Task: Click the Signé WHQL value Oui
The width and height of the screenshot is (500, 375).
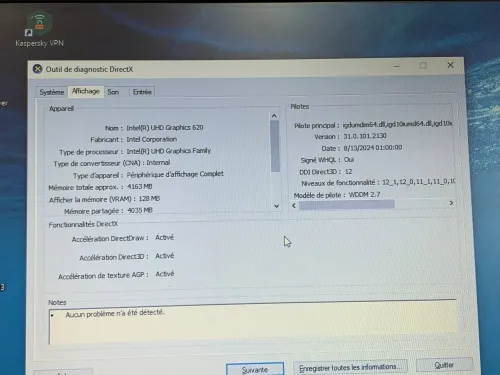Action: coord(349,160)
